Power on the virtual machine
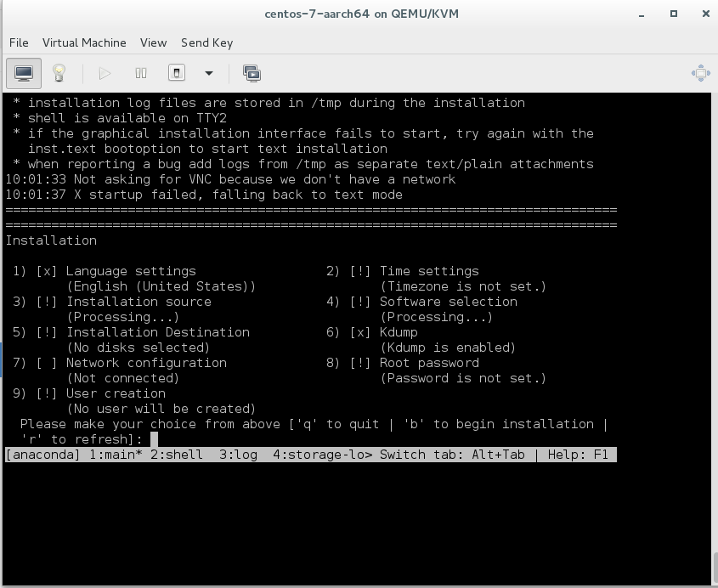The height and width of the screenshot is (588, 718). pyautogui.click(x=105, y=73)
